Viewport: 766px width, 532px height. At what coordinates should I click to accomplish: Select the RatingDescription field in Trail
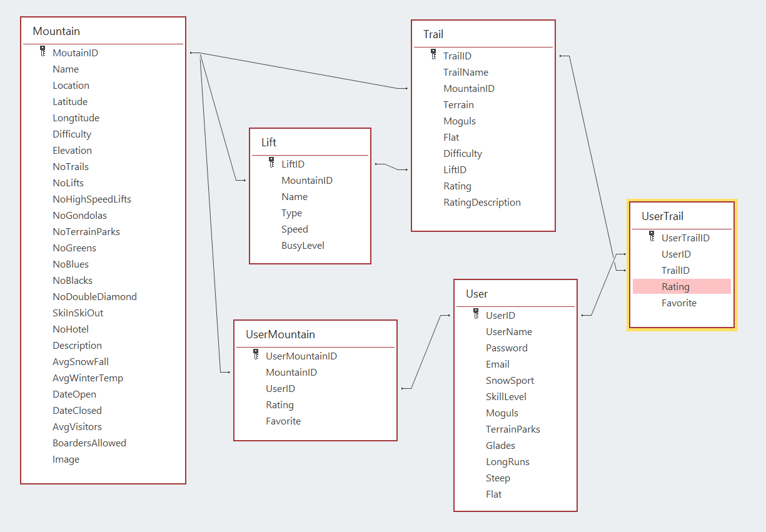coord(481,203)
